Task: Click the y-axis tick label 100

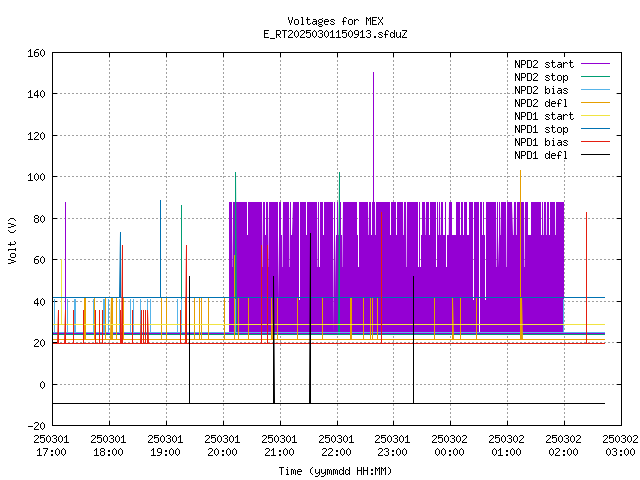Action: (x=36, y=178)
